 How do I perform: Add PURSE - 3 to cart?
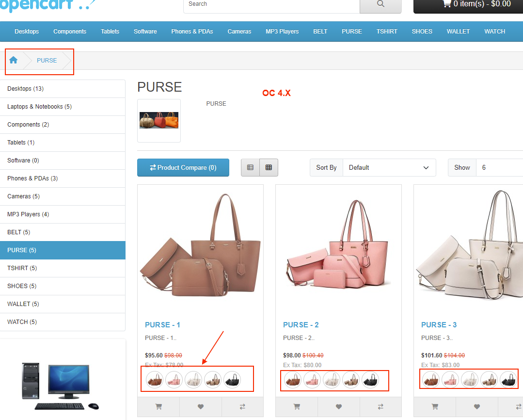point(435,406)
